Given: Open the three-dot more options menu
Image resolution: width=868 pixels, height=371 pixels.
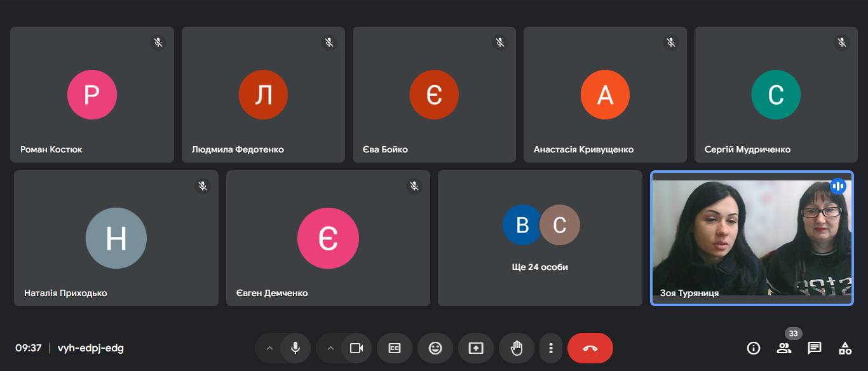Looking at the screenshot, I should 551,348.
